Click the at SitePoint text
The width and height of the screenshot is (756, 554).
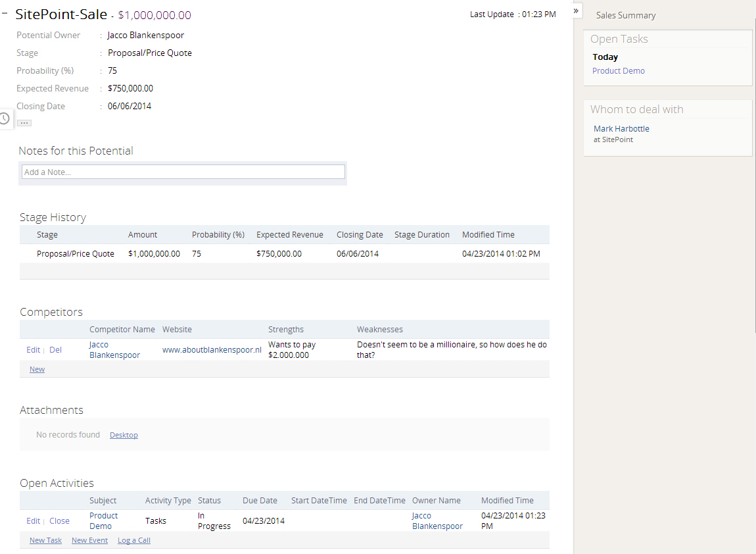click(613, 139)
